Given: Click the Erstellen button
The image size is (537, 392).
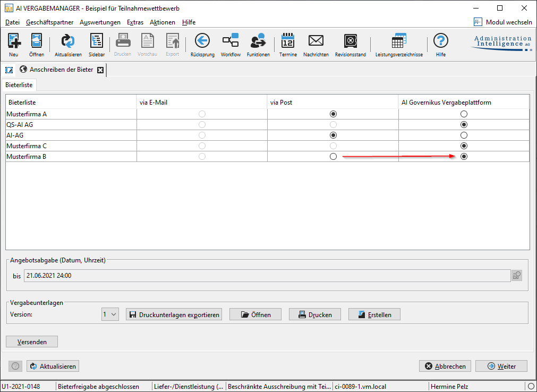Looking at the screenshot, I should point(374,314).
